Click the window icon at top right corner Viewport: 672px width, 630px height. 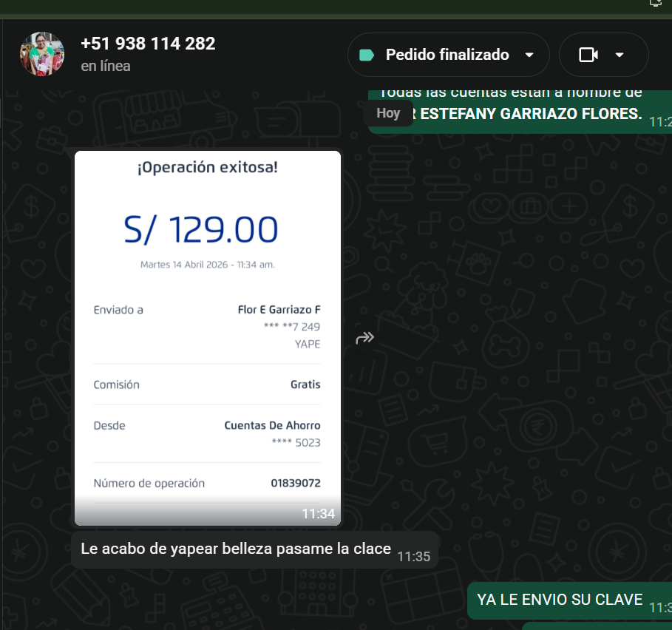656,3
